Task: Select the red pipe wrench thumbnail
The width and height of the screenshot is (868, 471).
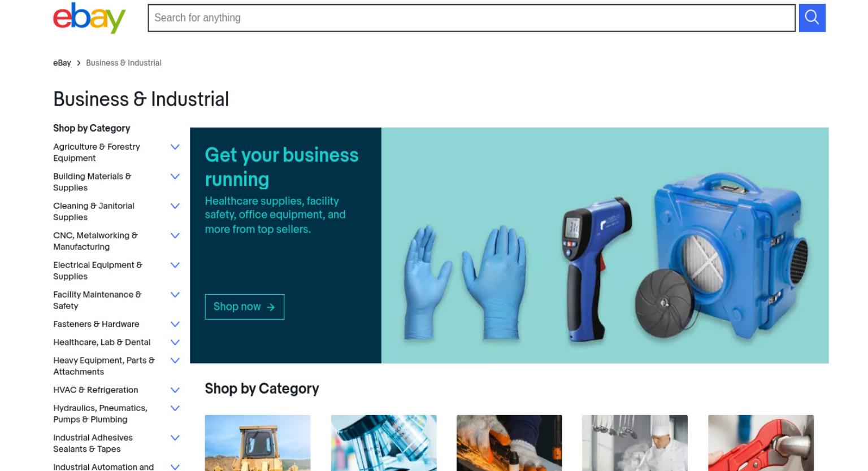Action: (x=761, y=443)
